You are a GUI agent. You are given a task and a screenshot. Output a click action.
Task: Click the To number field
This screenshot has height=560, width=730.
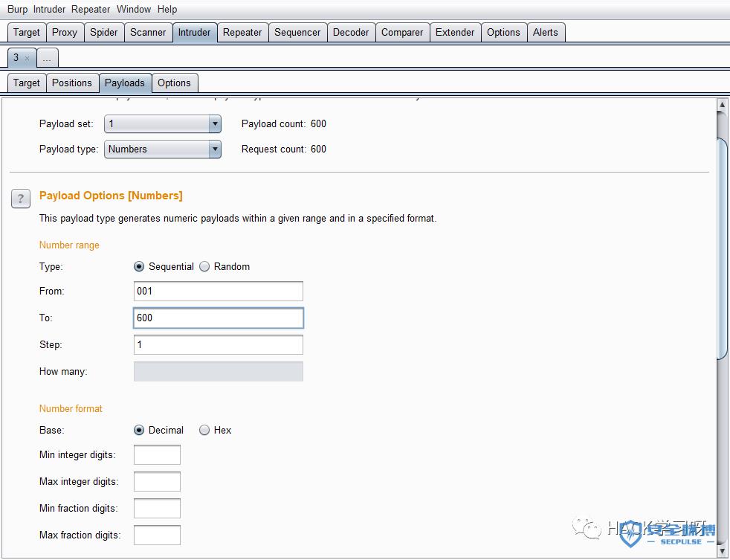point(219,318)
